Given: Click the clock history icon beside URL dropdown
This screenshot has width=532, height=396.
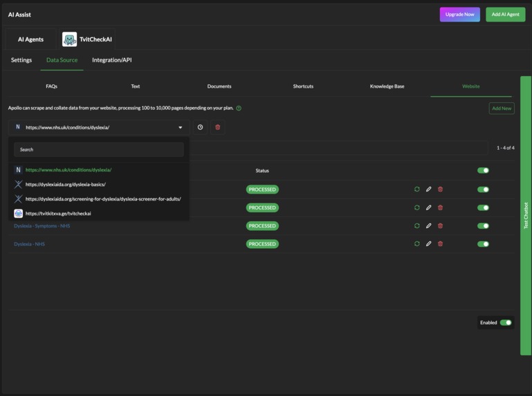Looking at the screenshot, I should (200, 127).
